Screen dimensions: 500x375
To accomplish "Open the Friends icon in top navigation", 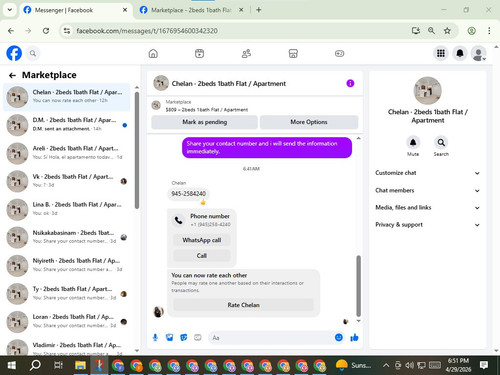I will 246,53.
